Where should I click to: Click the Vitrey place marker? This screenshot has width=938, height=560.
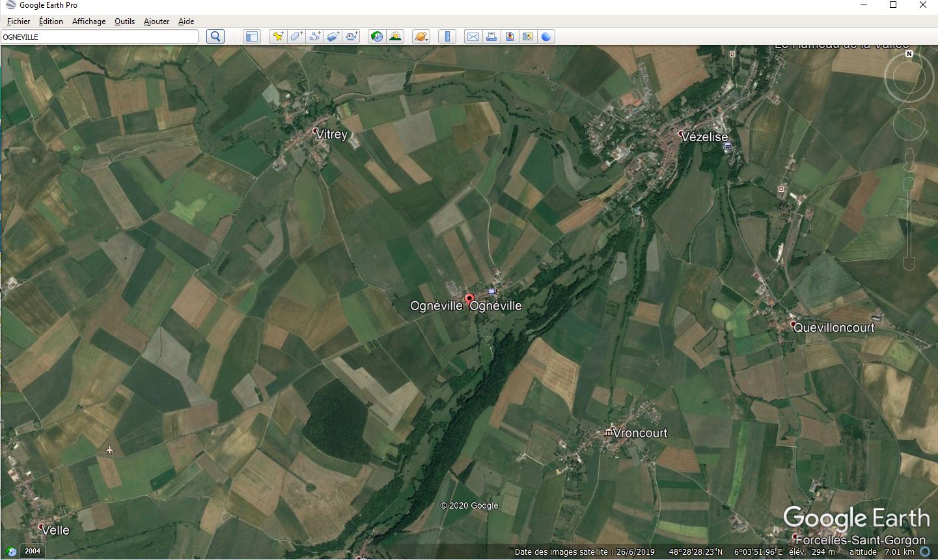coord(316,131)
